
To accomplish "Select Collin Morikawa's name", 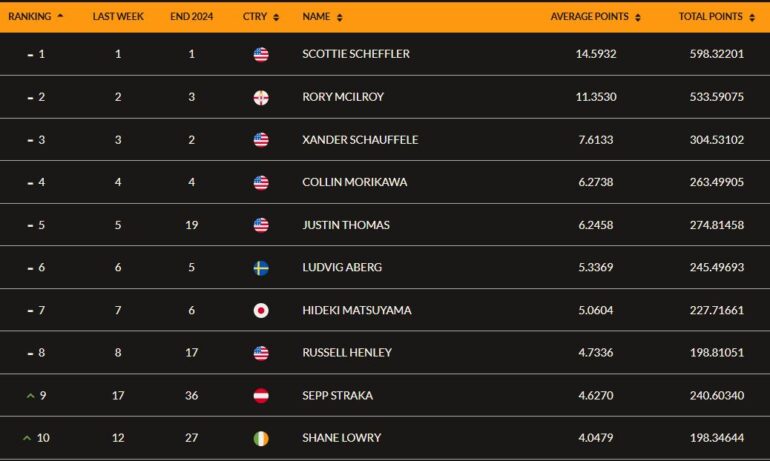I will coord(355,182).
